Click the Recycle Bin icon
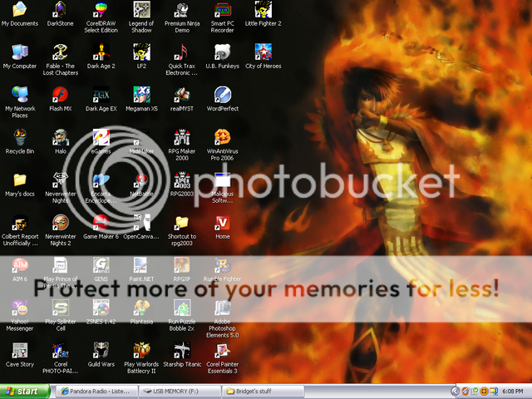The image size is (532, 399). click(x=19, y=136)
